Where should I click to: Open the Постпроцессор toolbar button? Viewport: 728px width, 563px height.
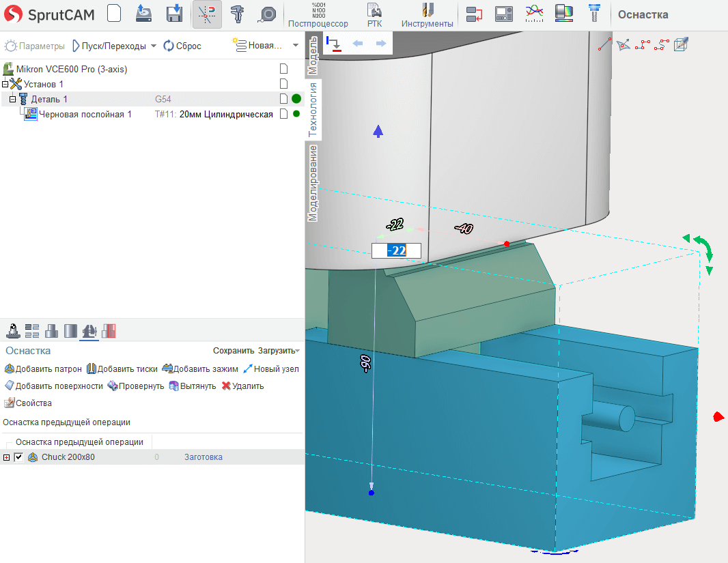(x=318, y=15)
